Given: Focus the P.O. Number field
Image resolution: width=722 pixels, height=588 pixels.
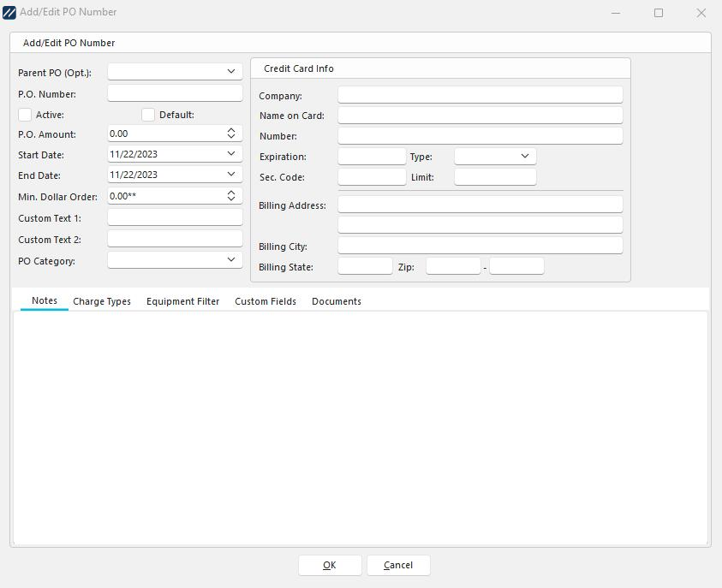Looking at the screenshot, I should (x=175, y=93).
